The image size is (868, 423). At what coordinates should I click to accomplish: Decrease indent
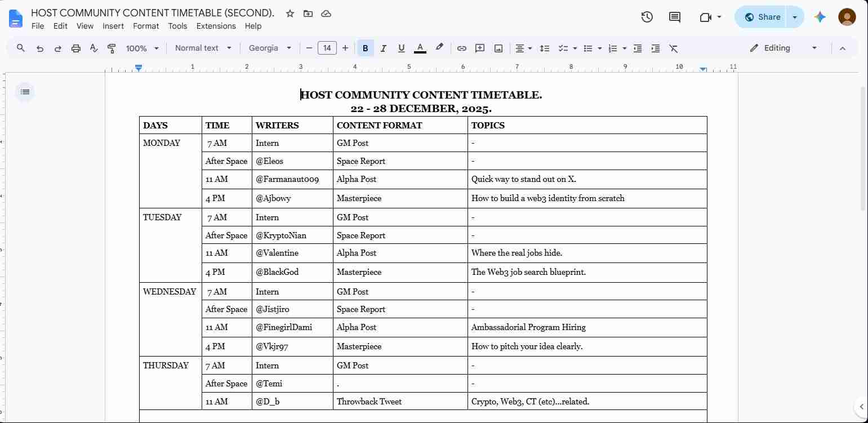point(638,48)
